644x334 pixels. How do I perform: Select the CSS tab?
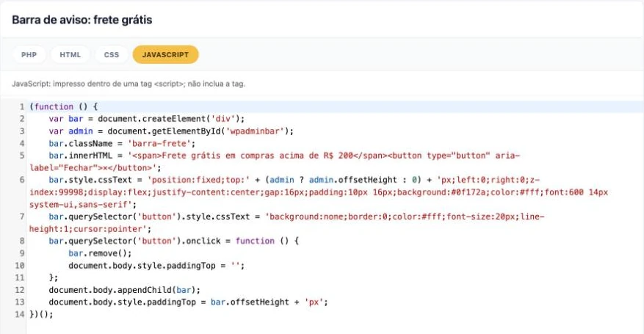pos(112,54)
